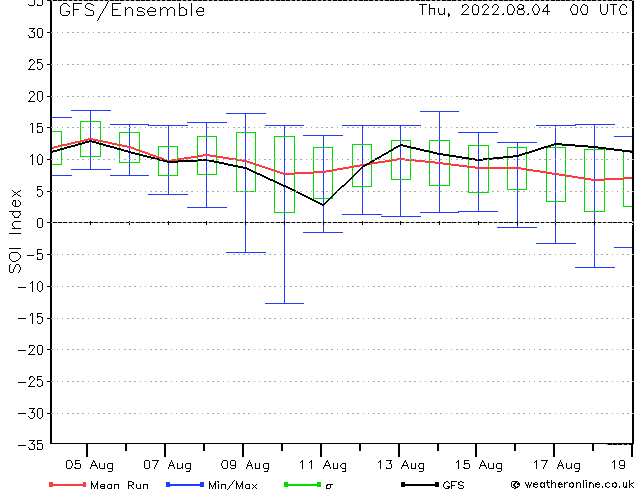The width and height of the screenshot is (634, 490).
Task: Click the SOI Index axis label
Action: click(x=15, y=231)
